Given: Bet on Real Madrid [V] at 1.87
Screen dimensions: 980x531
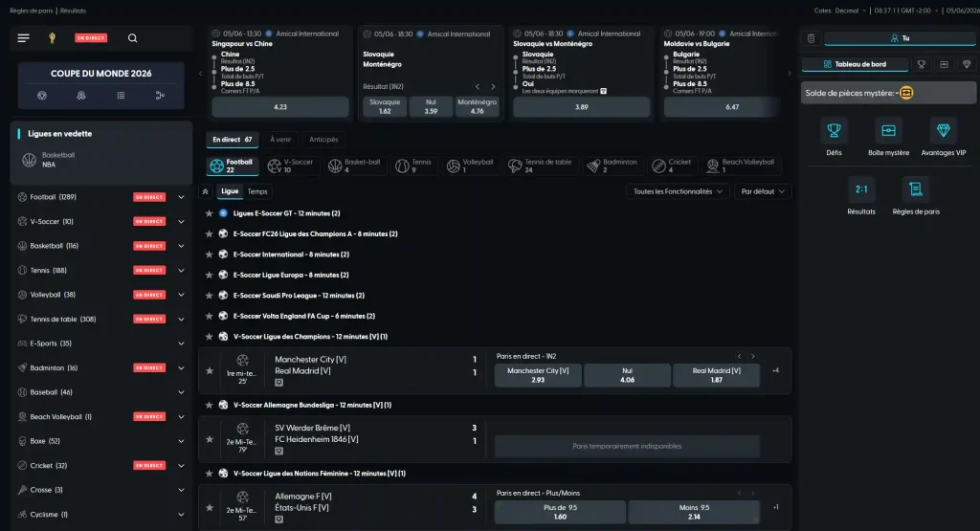Looking at the screenshot, I should tap(716, 375).
